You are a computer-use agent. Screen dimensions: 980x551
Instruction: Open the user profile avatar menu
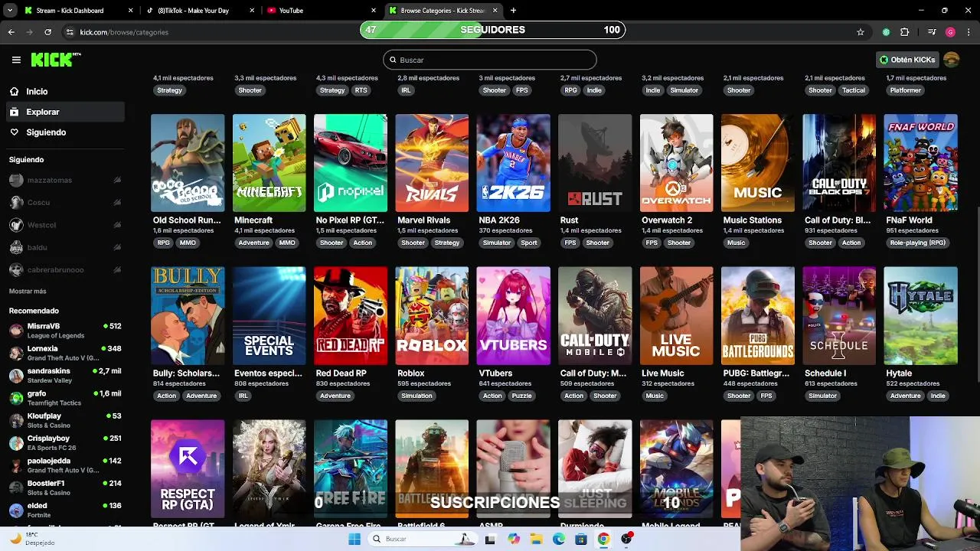coord(952,60)
